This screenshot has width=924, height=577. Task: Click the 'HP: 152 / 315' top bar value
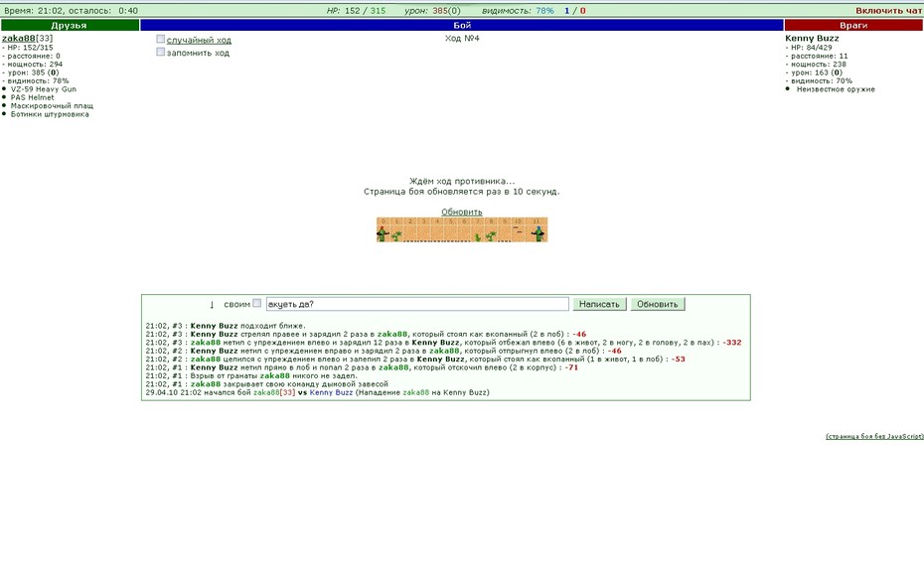356,11
